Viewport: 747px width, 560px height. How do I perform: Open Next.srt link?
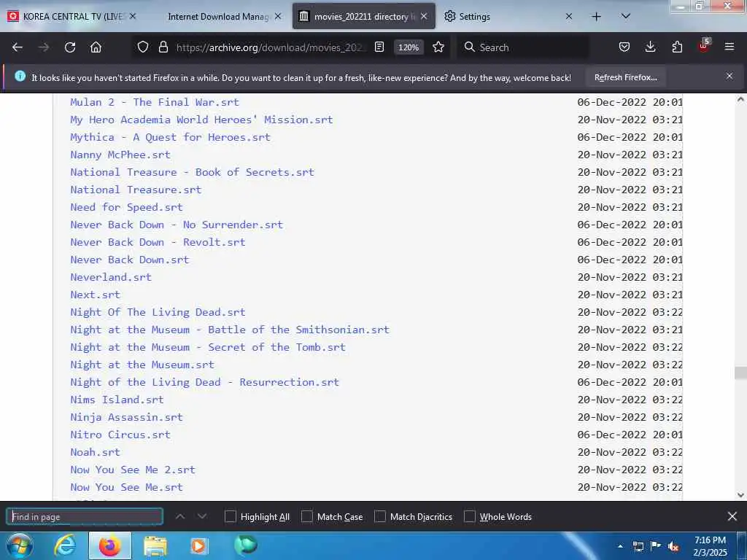click(x=95, y=295)
